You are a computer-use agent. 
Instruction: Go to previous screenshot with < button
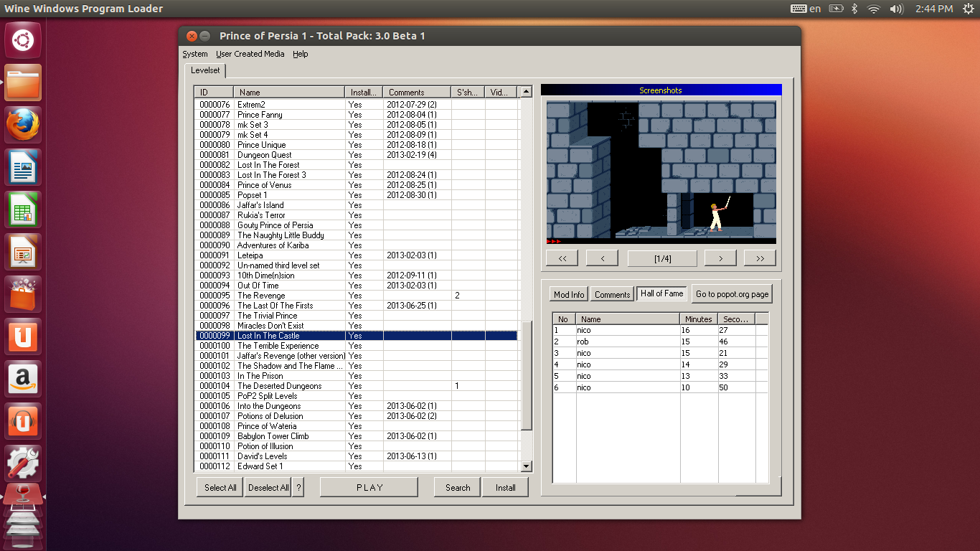(602, 258)
